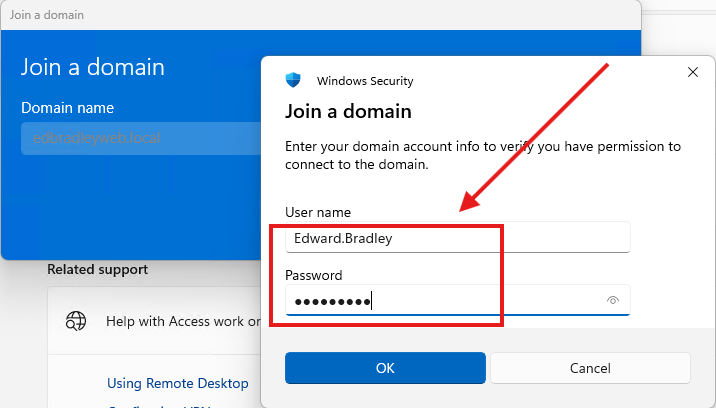Screen dimensions: 716x408
Task: Expand Help with Access work or school
Action: pos(154,321)
